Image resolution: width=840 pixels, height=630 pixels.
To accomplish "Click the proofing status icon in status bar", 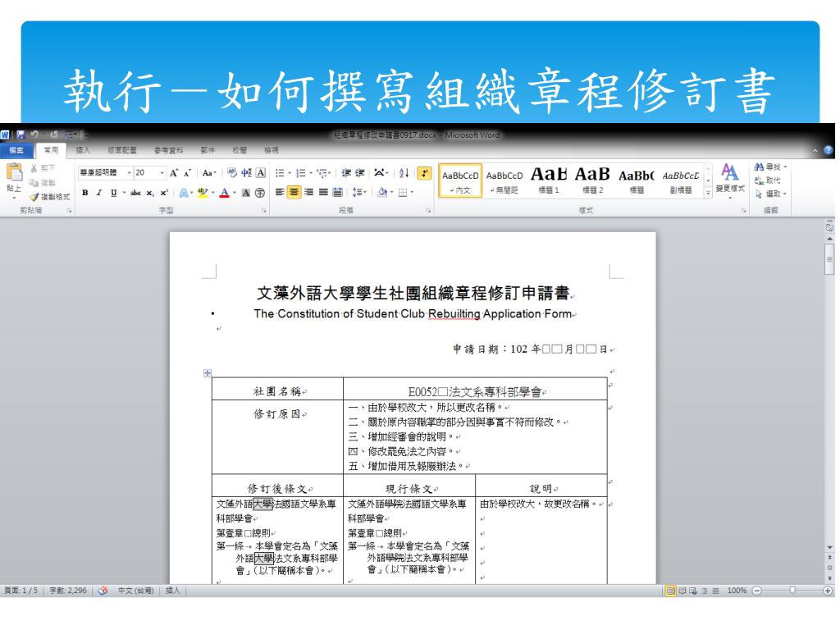I will point(103,591).
